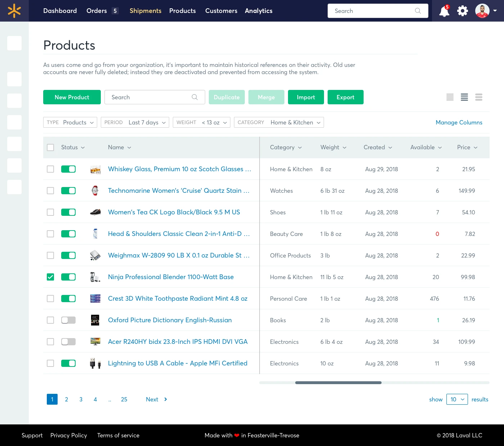The width and height of the screenshot is (504, 446).
Task: Expand the CATEGORY Home & Kitchen filter
Action: 279,122
